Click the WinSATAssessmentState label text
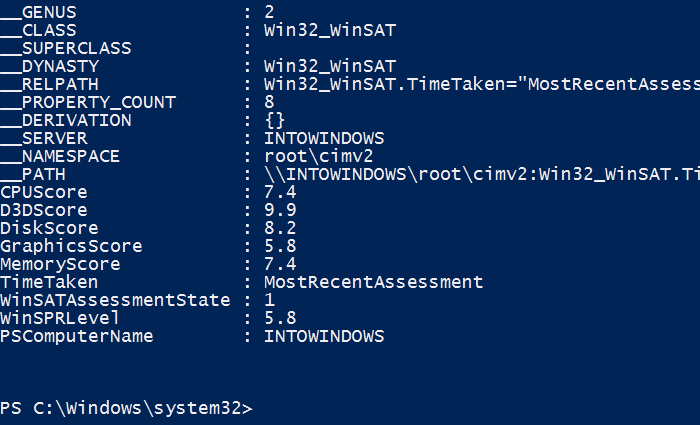 (x=115, y=300)
